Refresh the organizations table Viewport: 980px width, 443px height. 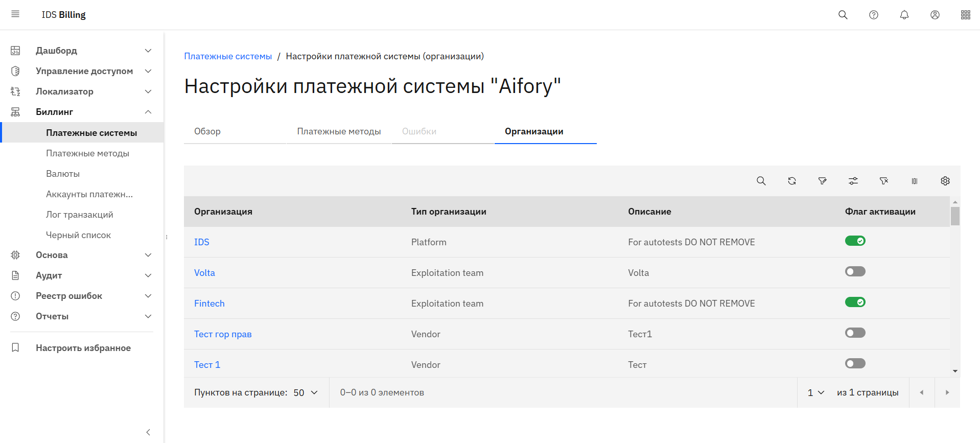coord(791,181)
